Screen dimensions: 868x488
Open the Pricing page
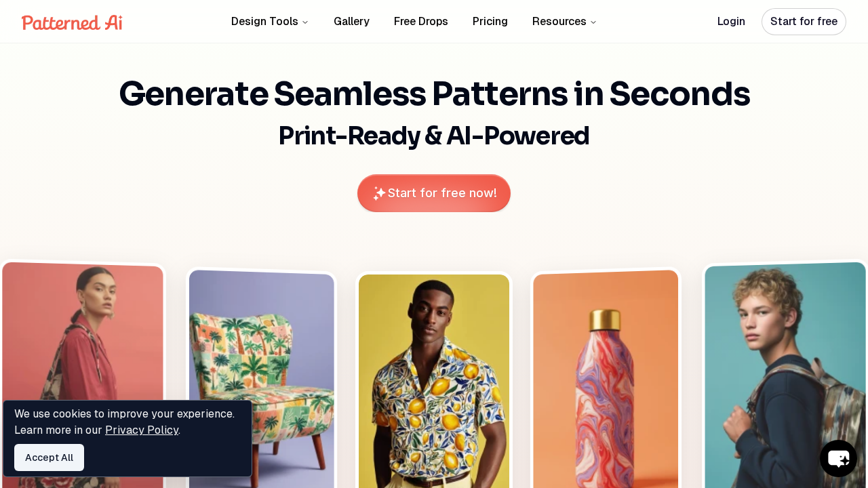click(490, 22)
